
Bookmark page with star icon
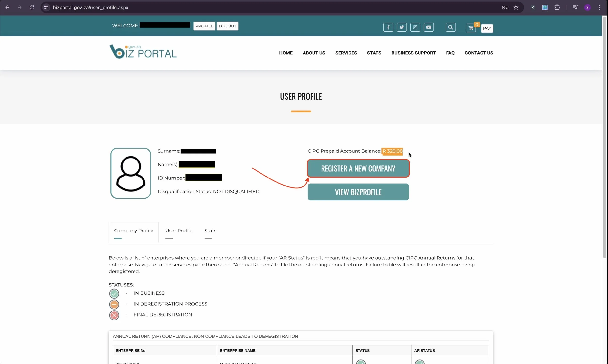[x=516, y=7]
